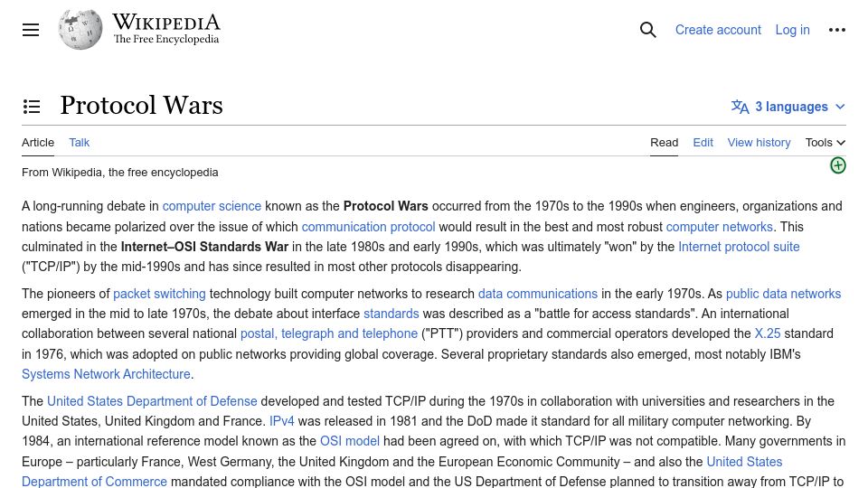Click the Create account link

718,30
